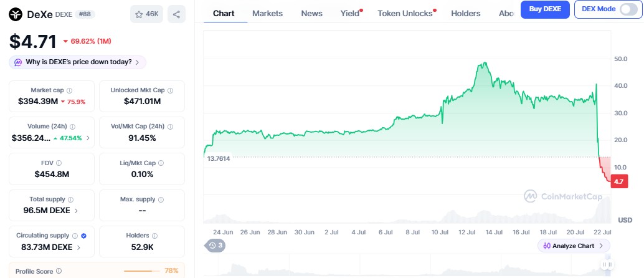Click info icon next to Market cap
Screen dimensions: 644x278
pyautogui.click(x=69, y=90)
